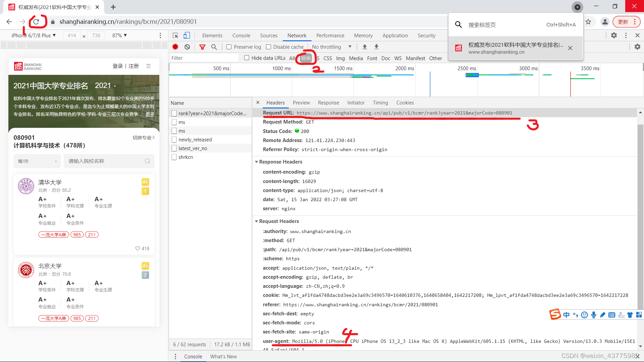Switch to the Elements panel tab

click(212, 36)
